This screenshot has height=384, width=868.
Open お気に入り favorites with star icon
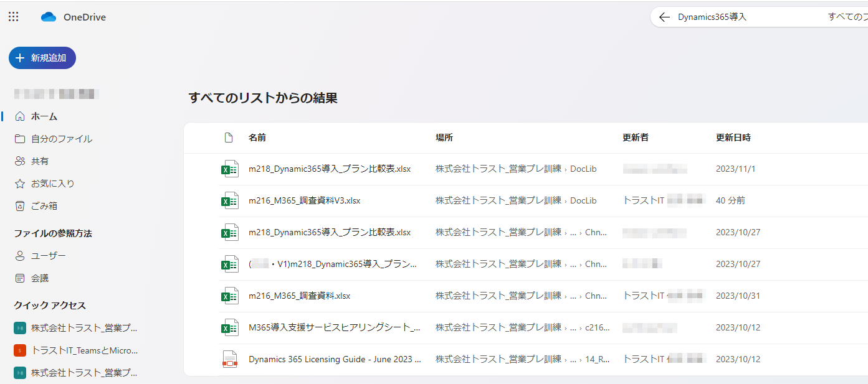(52, 184)
